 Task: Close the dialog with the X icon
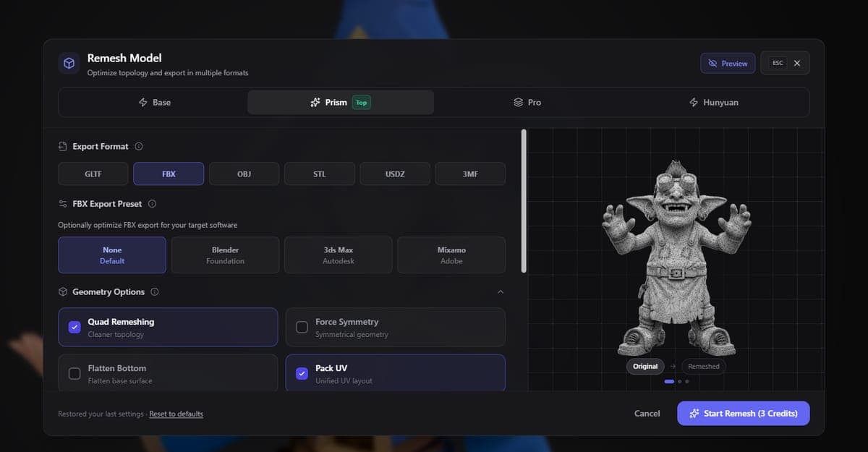(797, 64)
